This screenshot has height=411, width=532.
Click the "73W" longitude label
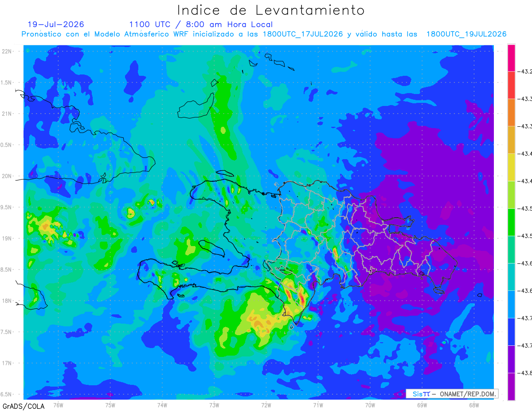[214, 405]
